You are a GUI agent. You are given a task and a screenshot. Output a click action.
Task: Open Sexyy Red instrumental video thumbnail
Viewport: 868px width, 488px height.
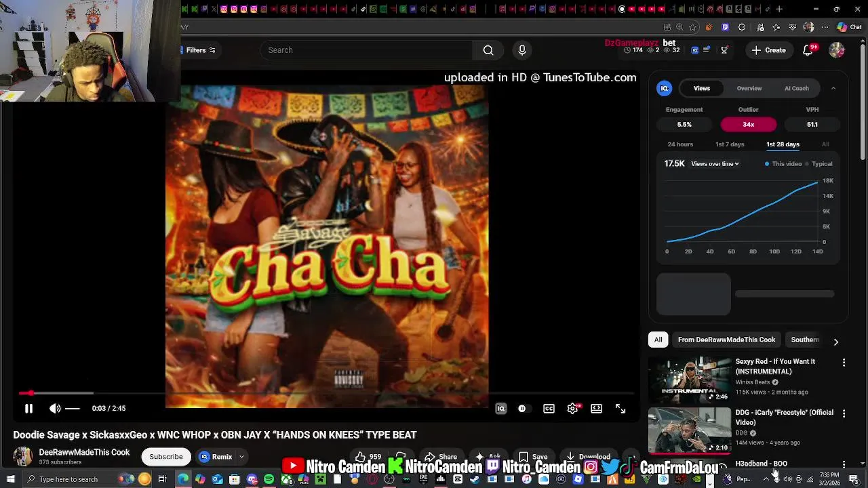690,380
